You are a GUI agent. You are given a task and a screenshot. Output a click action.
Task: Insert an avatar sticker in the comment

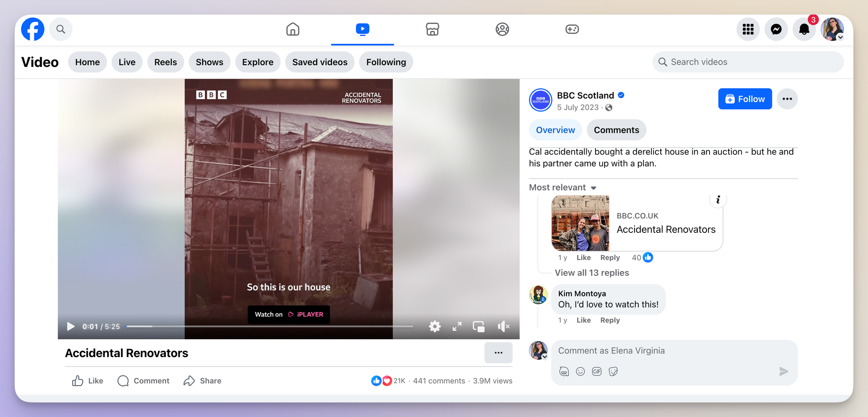click(x=564, y=371)
